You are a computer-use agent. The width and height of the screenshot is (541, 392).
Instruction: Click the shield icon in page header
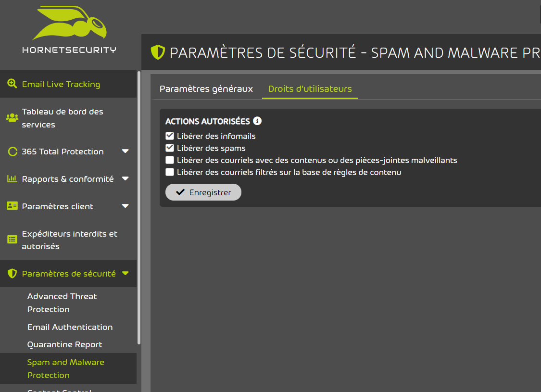pos(158,52)
